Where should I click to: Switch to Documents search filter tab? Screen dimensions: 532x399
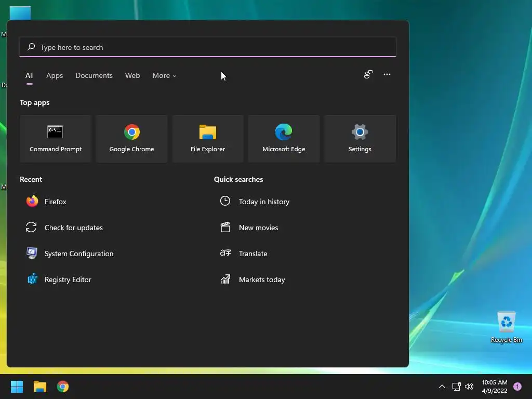94,75
